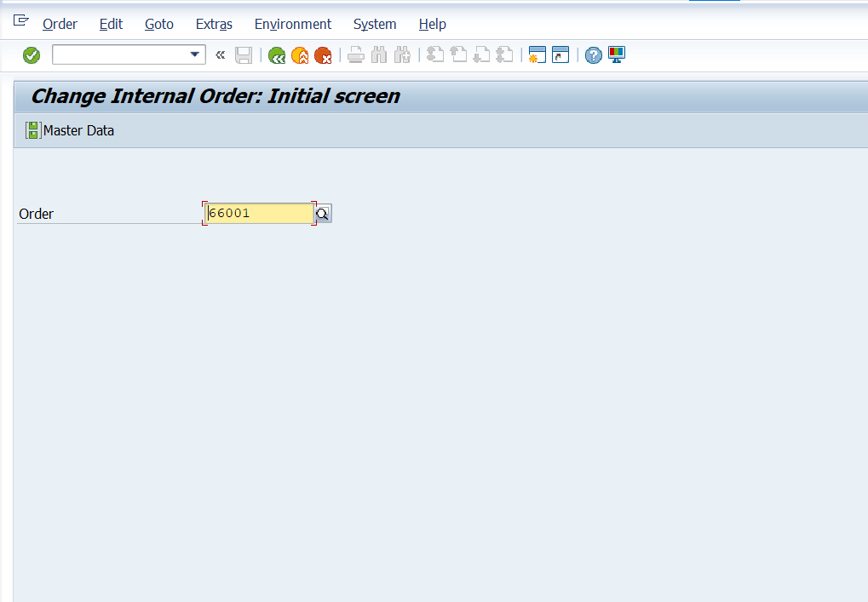Click the Save diskette icon
The width and height of the screenshot is (868, 602).
tap(244, 55)
